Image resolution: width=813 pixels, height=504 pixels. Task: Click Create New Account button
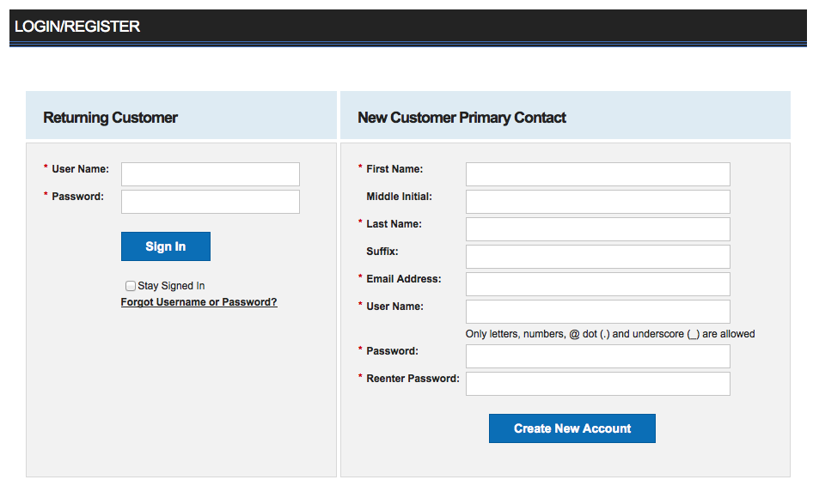point(572,428)
